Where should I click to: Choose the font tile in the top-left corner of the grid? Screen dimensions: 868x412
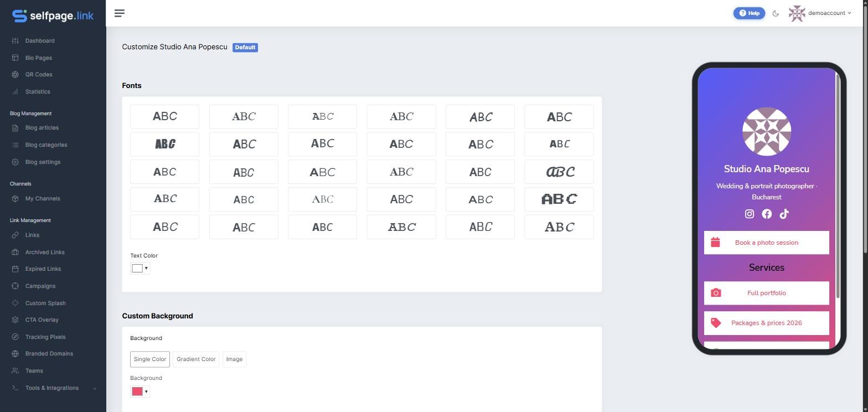(x=165, y=117)
